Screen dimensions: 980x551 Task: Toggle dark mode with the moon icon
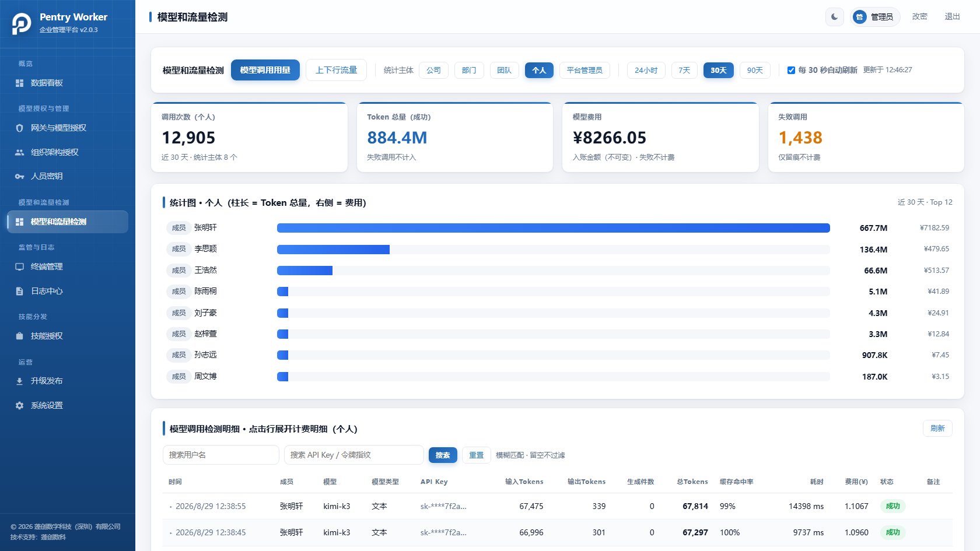click(x=835, y=17)
